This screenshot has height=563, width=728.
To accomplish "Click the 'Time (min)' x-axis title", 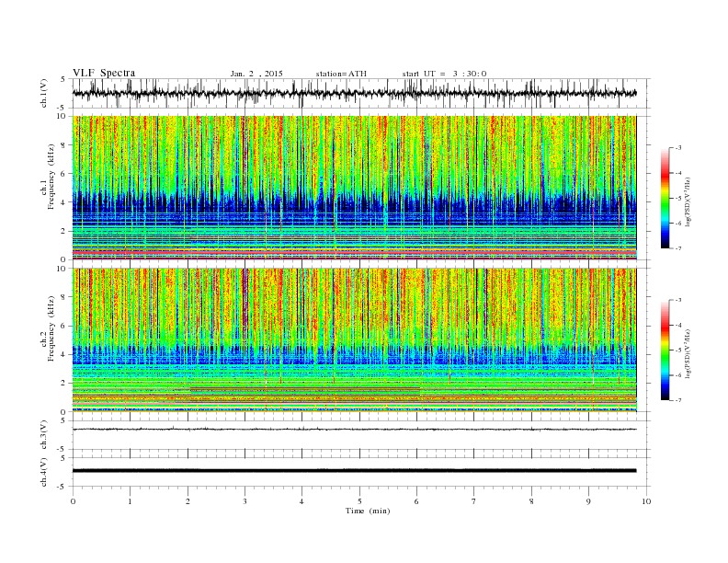I will pyautogui.click(x=368, y=511).
